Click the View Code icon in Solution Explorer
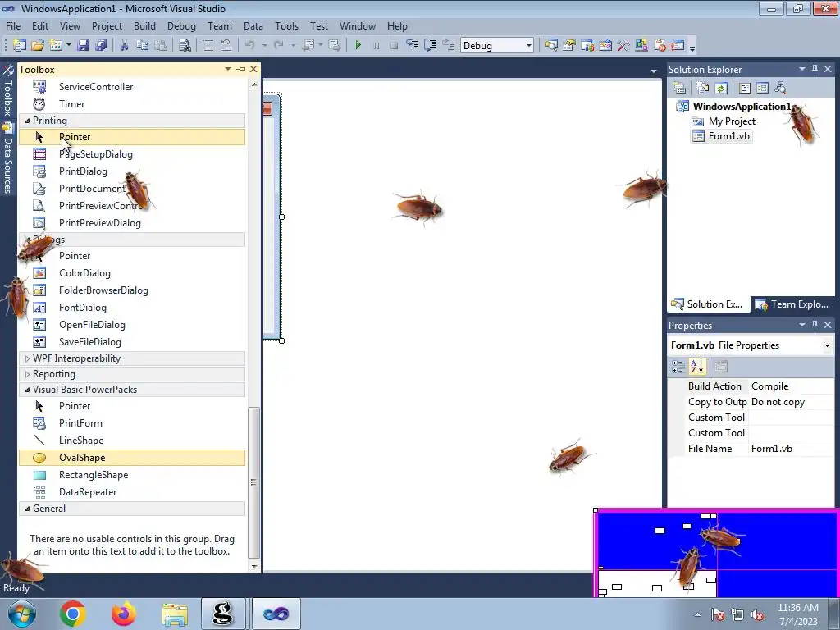This screenshot has height=630, width=840. pos(745,88)
